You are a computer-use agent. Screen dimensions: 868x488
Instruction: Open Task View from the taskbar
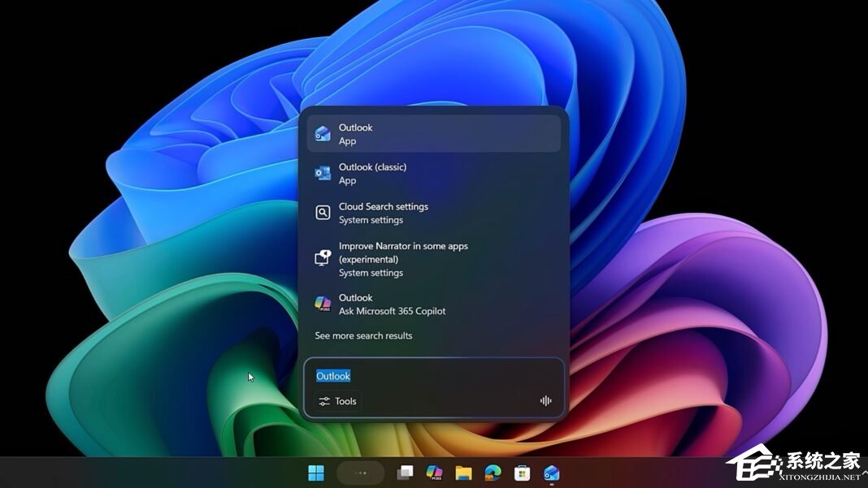click(x=405, y=473)
